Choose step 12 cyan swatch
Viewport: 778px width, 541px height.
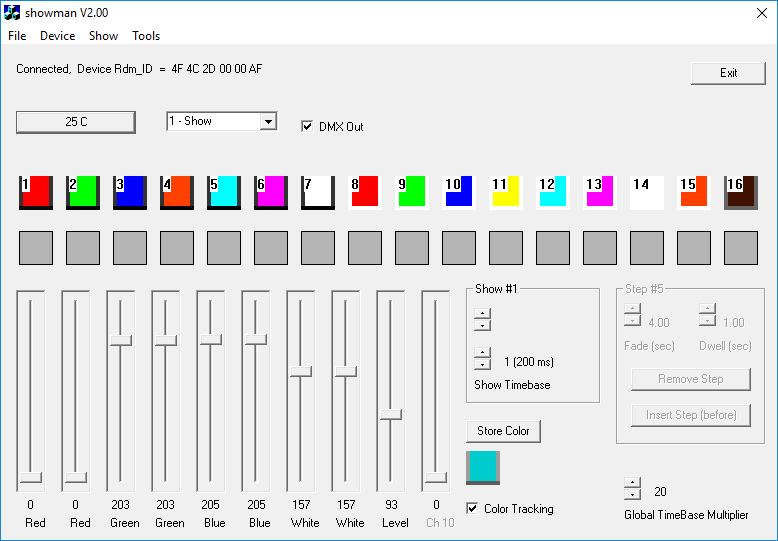pos(553,192)
